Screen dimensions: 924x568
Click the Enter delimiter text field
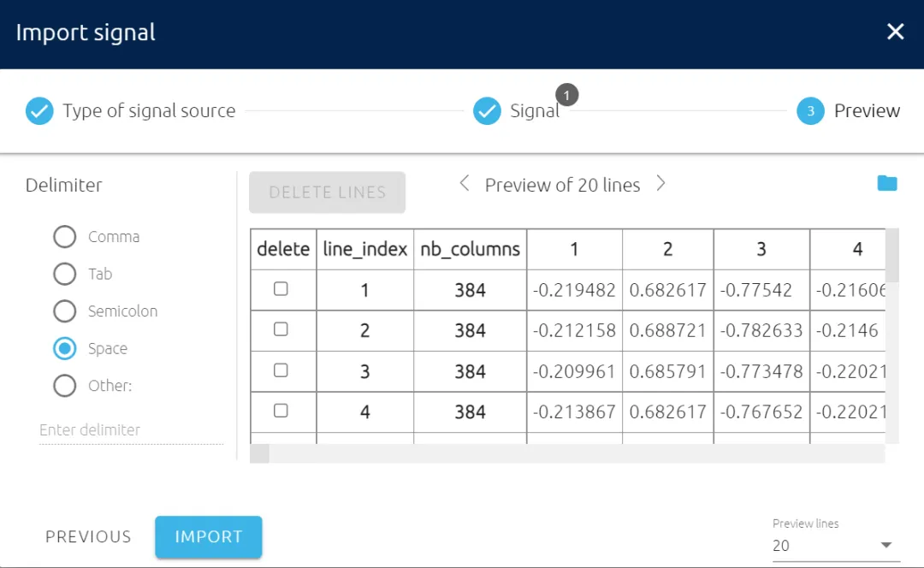(x=130, y=430)
